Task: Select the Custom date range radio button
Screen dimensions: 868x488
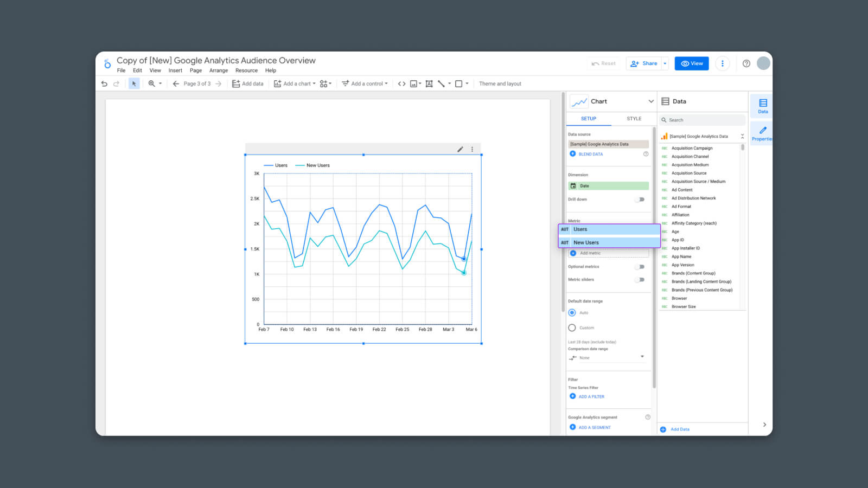Action: (x=572, y=328)
